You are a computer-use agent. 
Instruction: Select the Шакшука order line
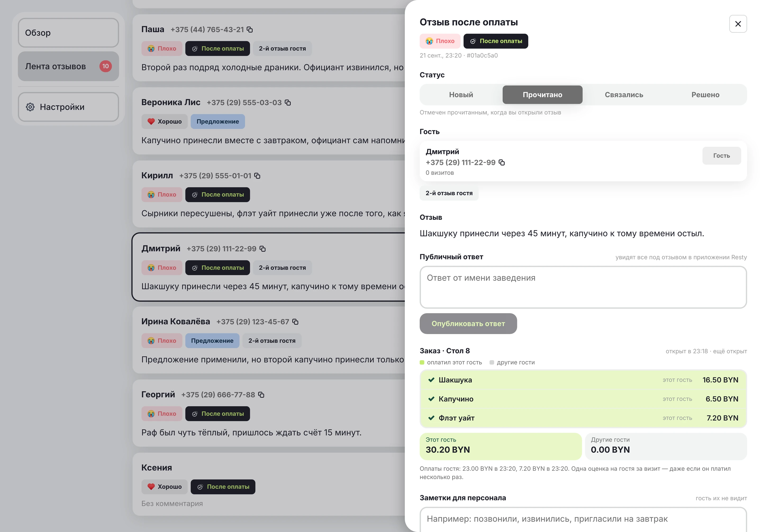[x=583, y=380]
